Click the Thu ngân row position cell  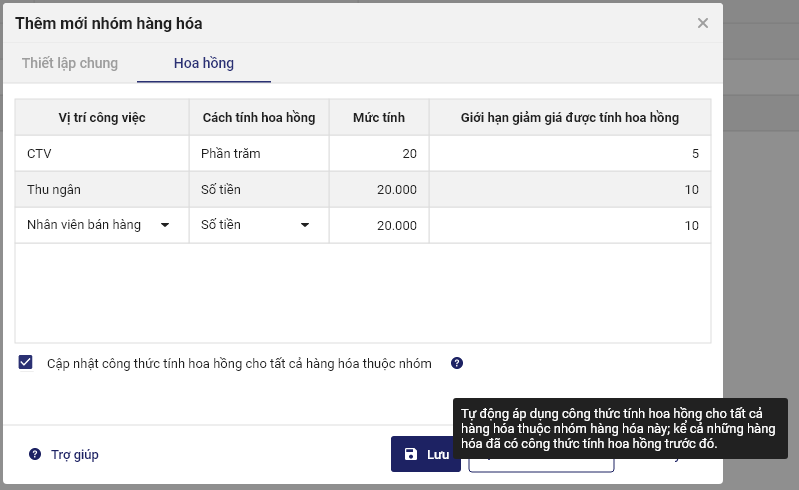coord(101,189)
